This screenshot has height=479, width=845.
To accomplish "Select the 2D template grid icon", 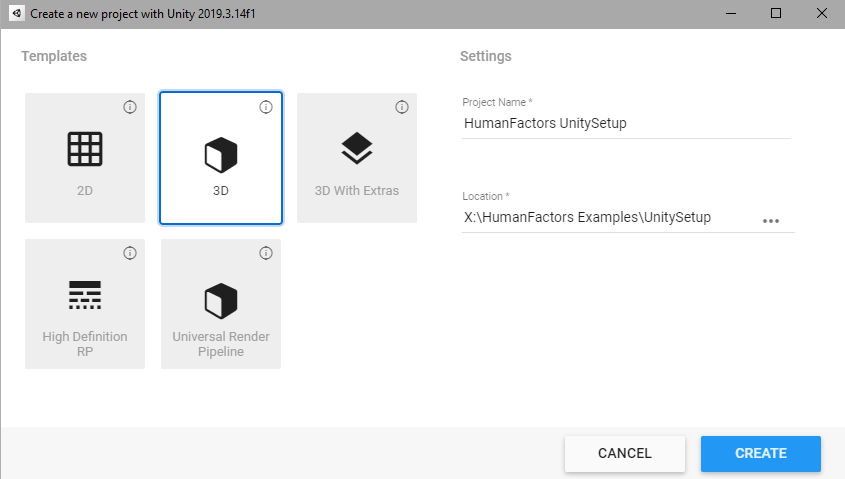I will pyautogui.click(x=85, y=149).
